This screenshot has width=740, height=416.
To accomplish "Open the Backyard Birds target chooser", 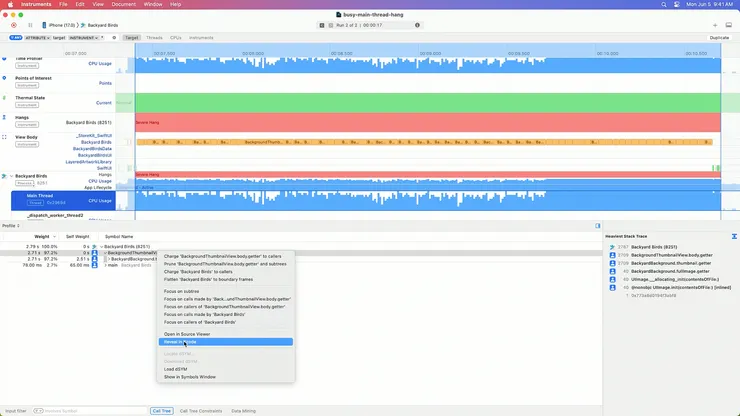I will [100, 25].
